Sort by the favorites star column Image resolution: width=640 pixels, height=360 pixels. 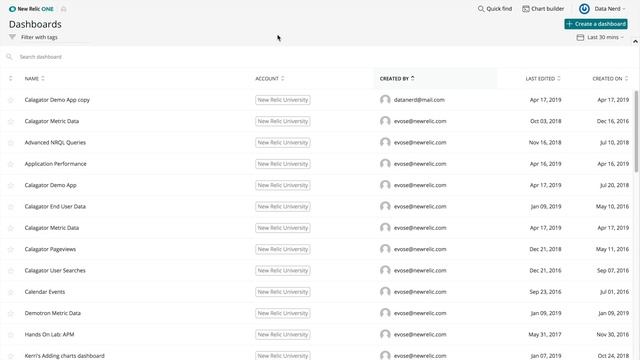11,78
